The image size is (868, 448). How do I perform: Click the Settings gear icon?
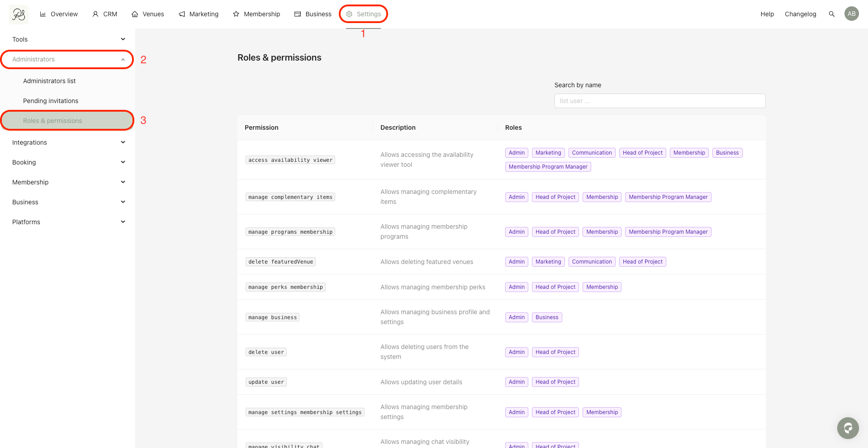[349, 14]
